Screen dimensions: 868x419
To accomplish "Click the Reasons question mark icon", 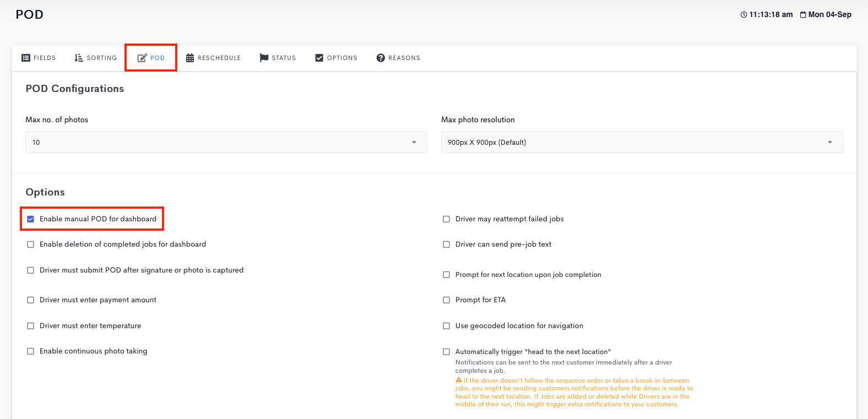I will [381, 58].
